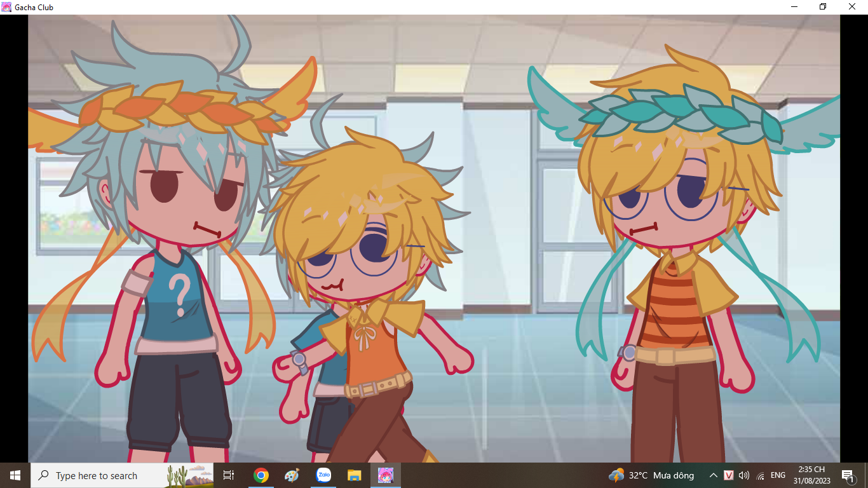The image size is (868, 488).
Task: Open the Wi-Fi network panel
Action: tap(760, 475)
